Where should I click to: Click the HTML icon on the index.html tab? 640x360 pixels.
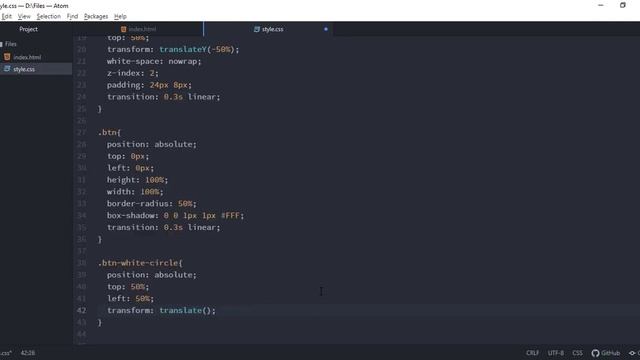pos(123,29)
